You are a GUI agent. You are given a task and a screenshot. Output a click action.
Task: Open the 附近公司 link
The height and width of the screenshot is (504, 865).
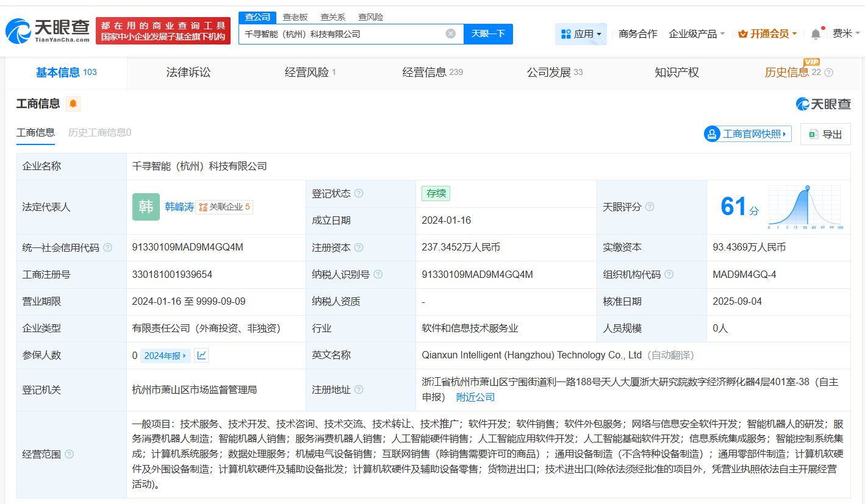tap(476, 397)
